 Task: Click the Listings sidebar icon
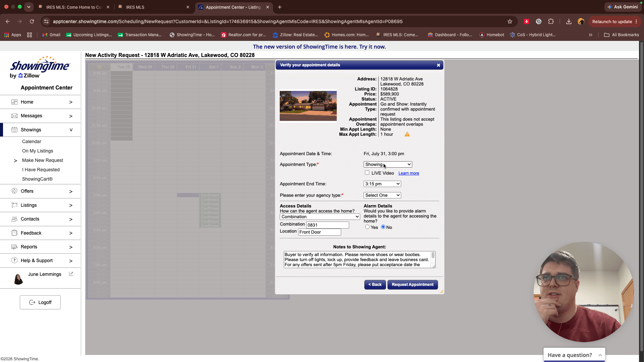point(14,205)
